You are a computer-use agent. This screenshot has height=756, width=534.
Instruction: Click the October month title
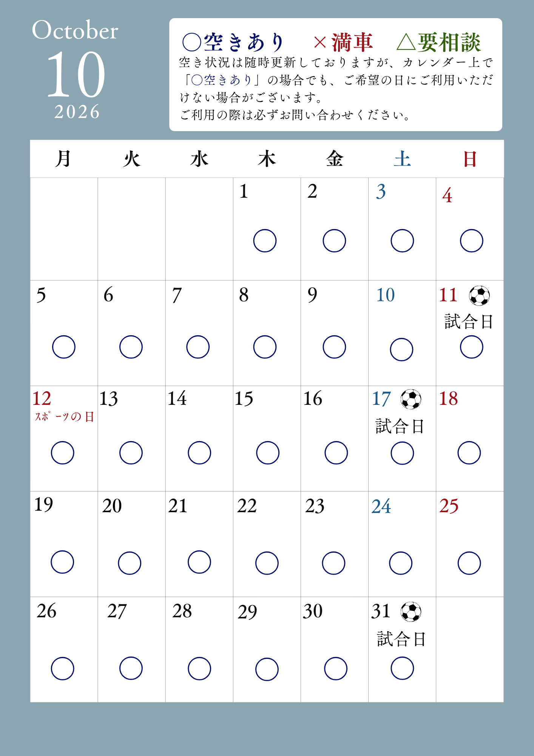pyautogui.click(x=75, y=30)
